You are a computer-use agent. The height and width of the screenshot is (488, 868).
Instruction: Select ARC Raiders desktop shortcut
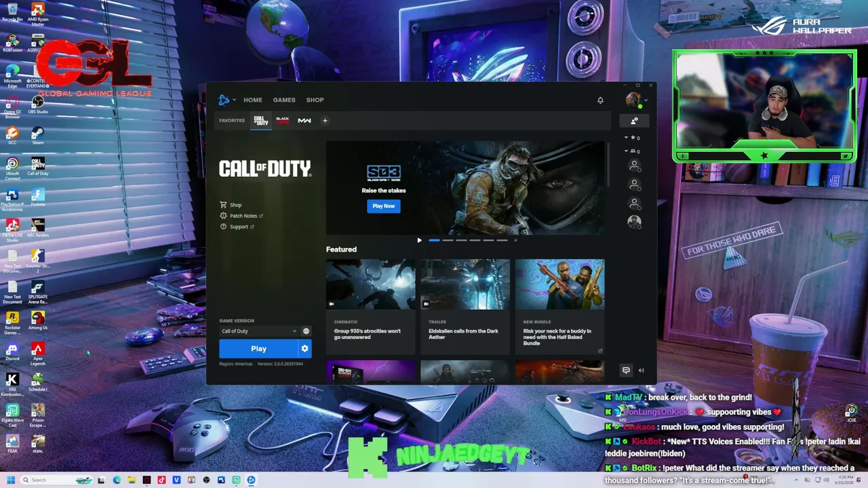click(38, 228)
